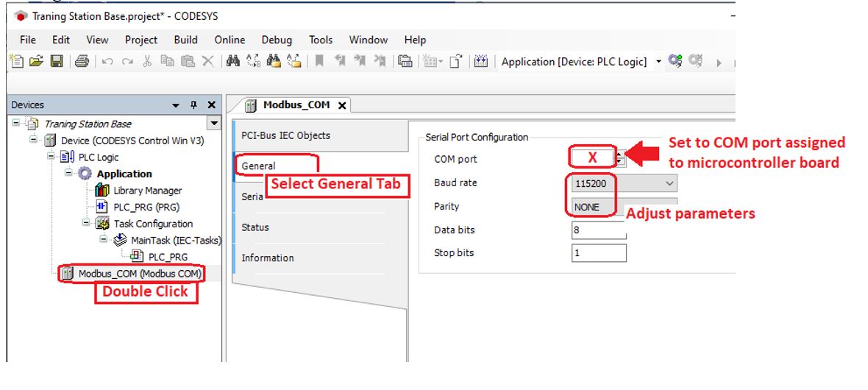Click the Data bits input field

click(599, 230)
